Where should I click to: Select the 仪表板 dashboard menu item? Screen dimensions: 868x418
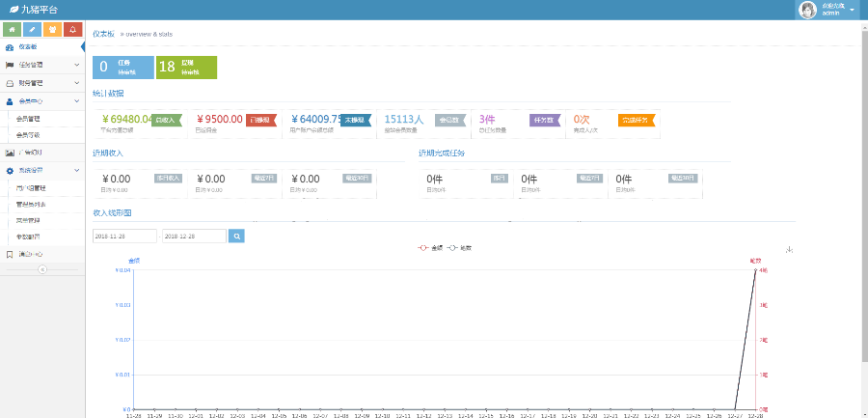(27, 46)
